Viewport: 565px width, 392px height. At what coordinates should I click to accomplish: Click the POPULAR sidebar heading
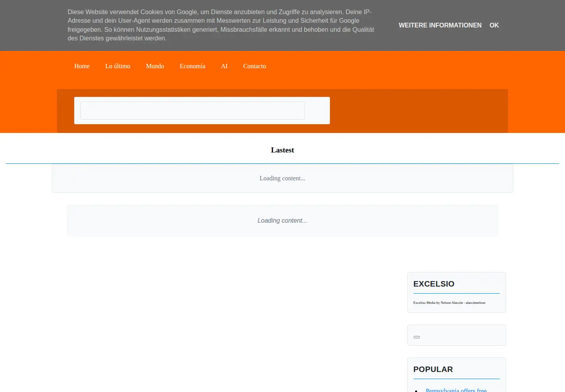[433, 369]
